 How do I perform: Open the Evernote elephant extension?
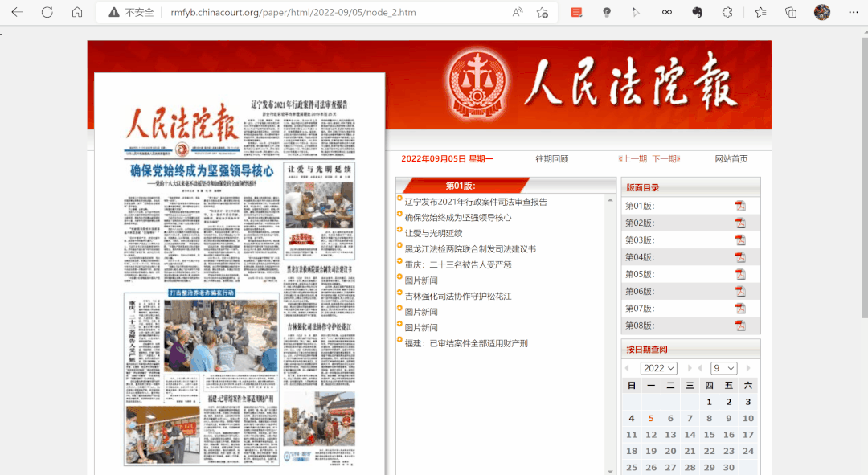pyautogui.click(x=697, y=12)
